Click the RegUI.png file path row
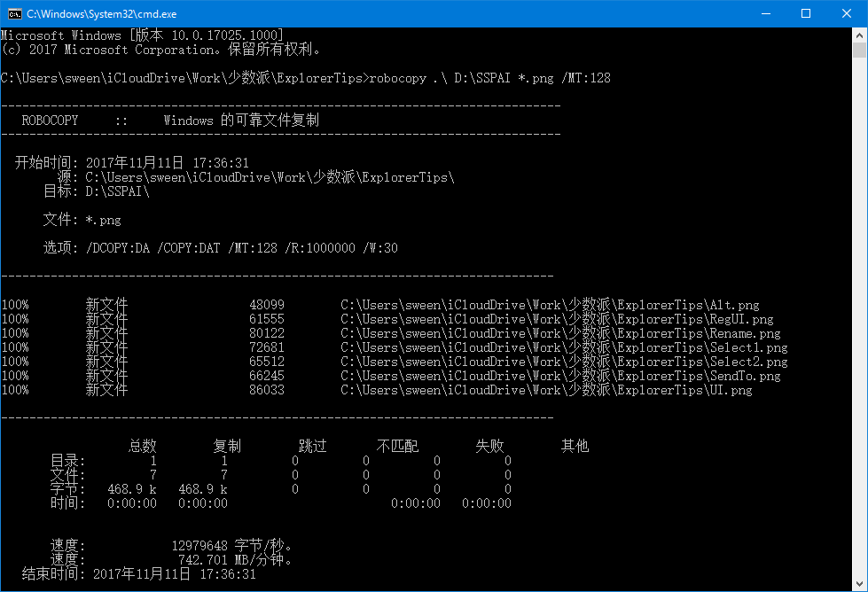The width and height of the screenshot is (868, 592). 557,319
